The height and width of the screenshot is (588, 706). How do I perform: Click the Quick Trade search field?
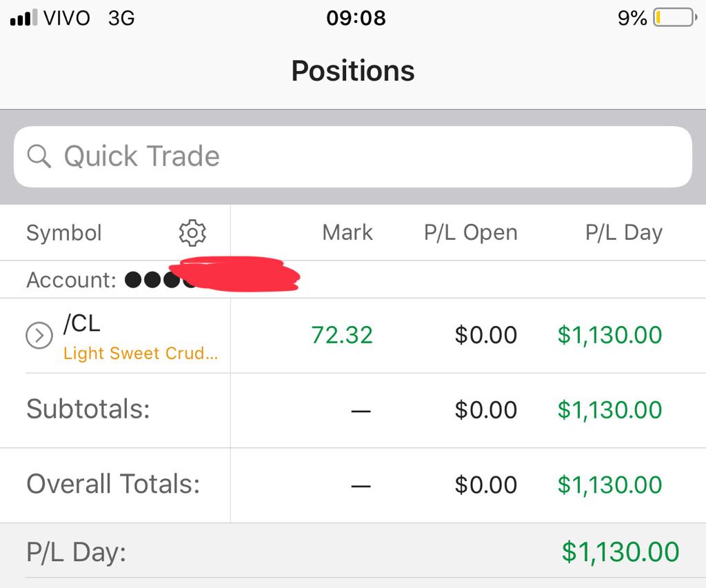pyautogui.click(x=353, y=156)
